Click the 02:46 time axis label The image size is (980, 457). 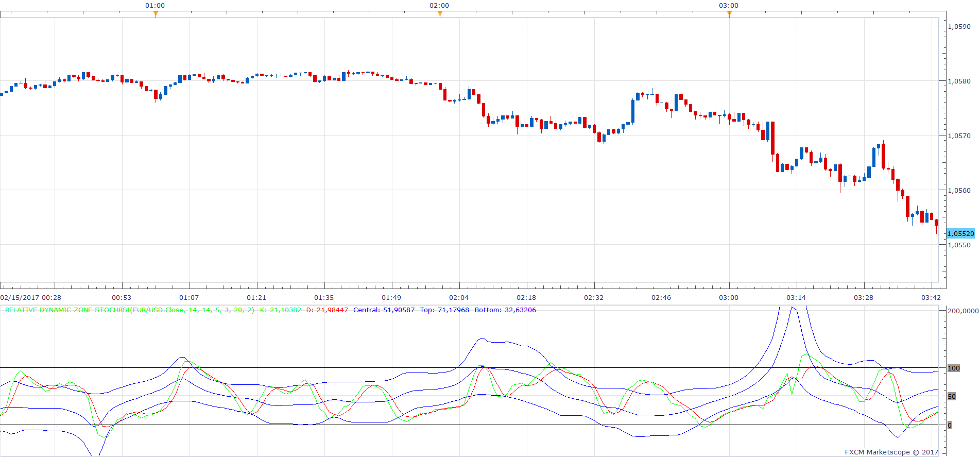[x=661, y=297]
